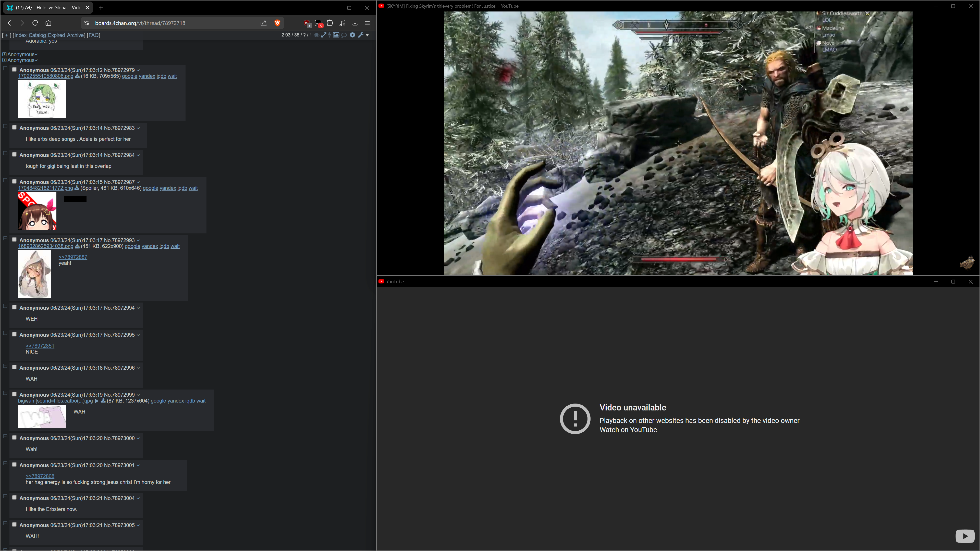Tick checkbox on post No.78972983

[15, 127]
